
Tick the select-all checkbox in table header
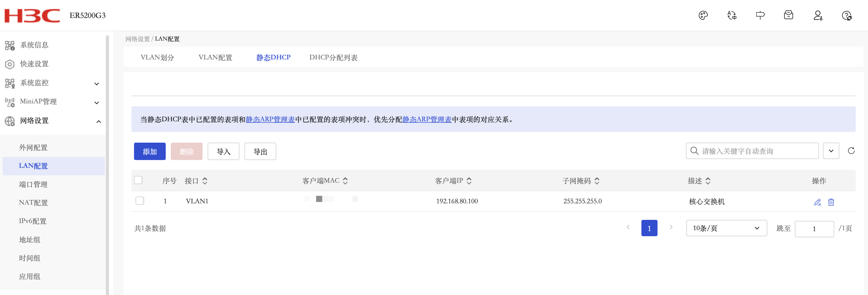138,180
